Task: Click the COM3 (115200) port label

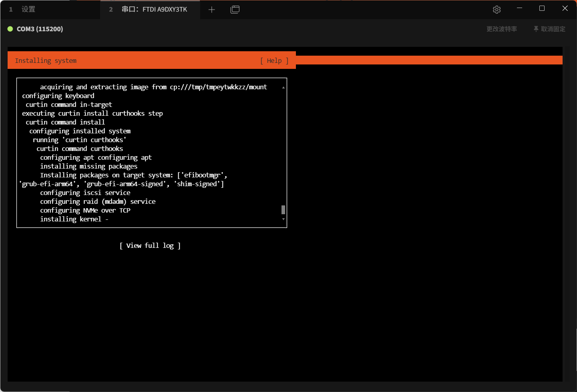Action: pyautogui.click(x=40, y=29)
